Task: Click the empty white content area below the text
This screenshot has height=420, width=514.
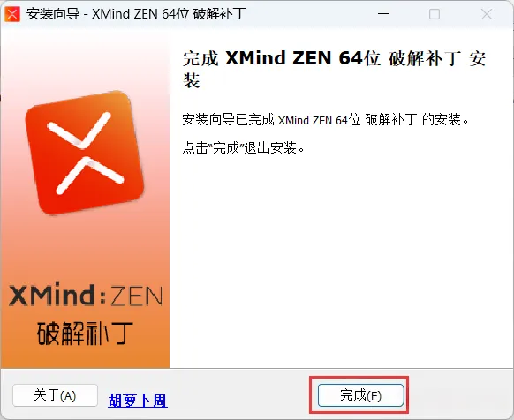Action: click(x=341, y=262)
